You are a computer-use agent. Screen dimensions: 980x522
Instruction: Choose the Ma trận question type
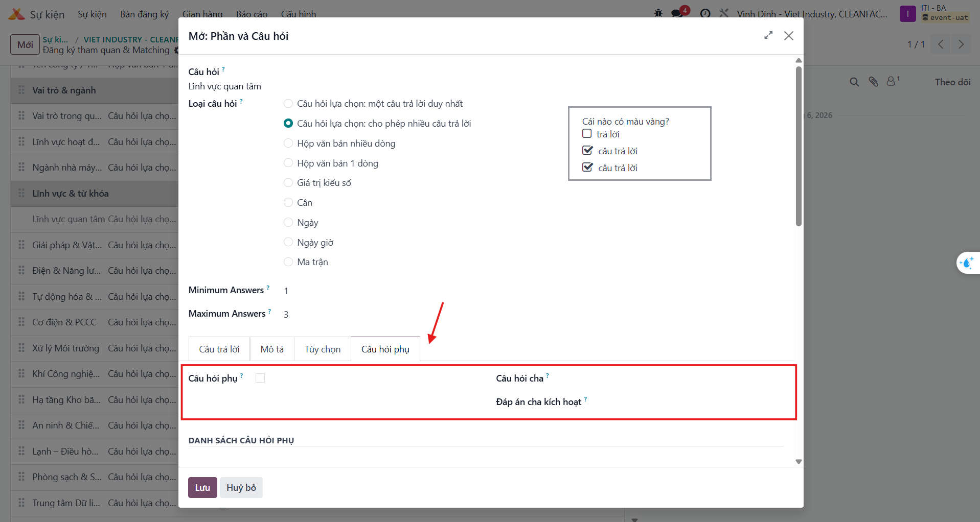[288, 262]
